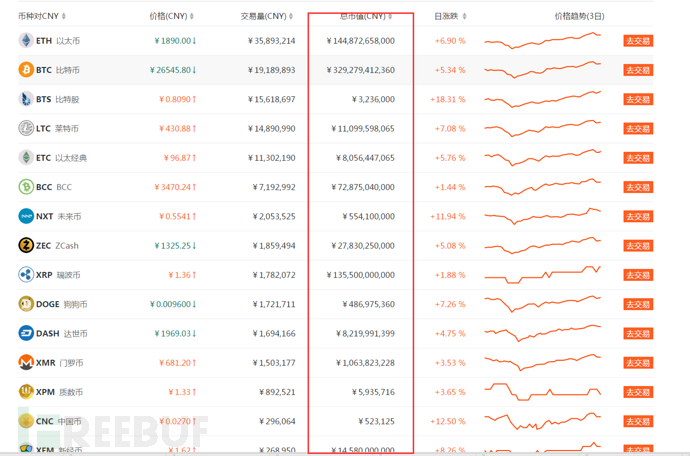The image size is (690, 456).
Task: Open the ETH 以太币 coin name link
Action: click(58, 41)
